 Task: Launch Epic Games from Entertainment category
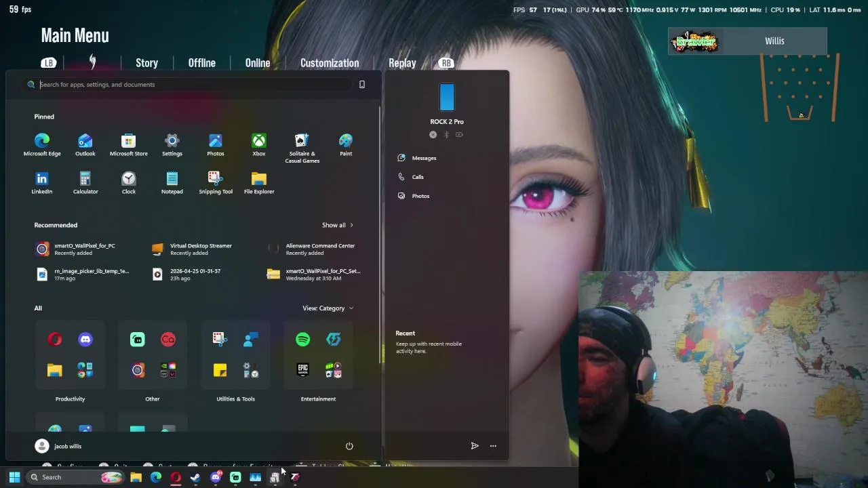[x=303, y=370]
